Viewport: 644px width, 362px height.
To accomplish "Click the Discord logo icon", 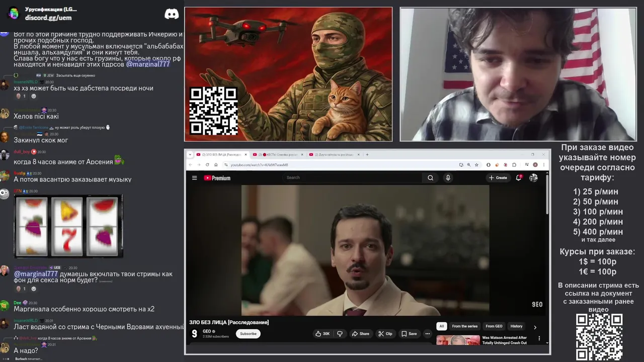I will click(172, 14).
